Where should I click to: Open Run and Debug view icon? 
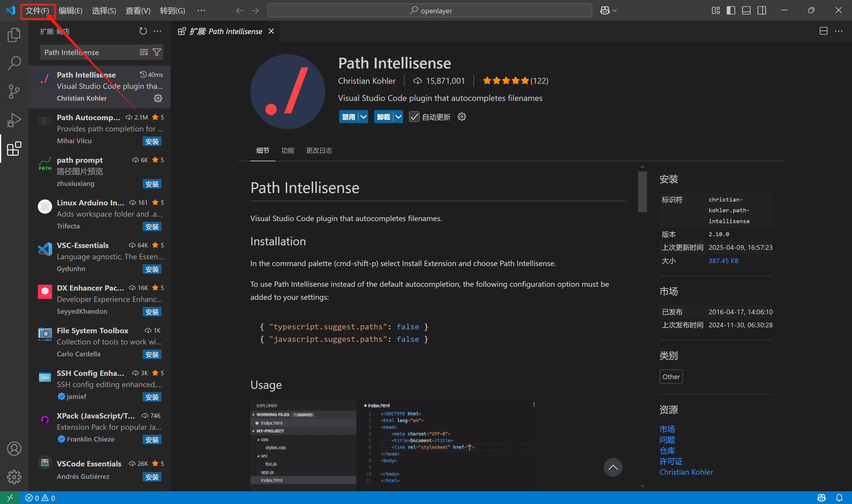pos(14,120)
